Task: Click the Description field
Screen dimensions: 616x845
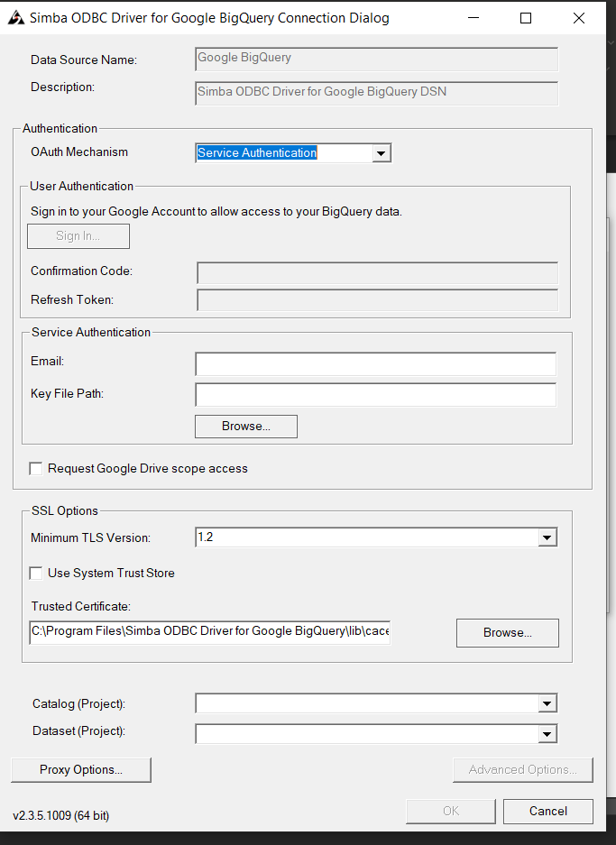Action: 376,93
